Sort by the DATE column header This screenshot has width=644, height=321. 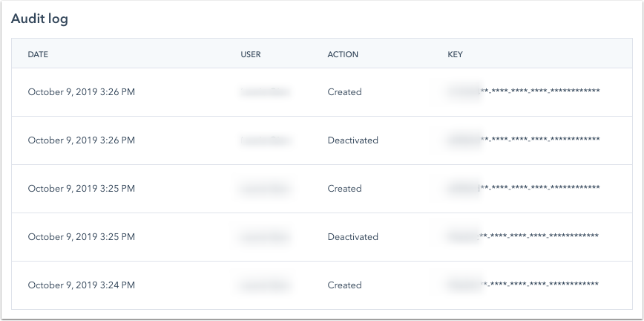38,54
